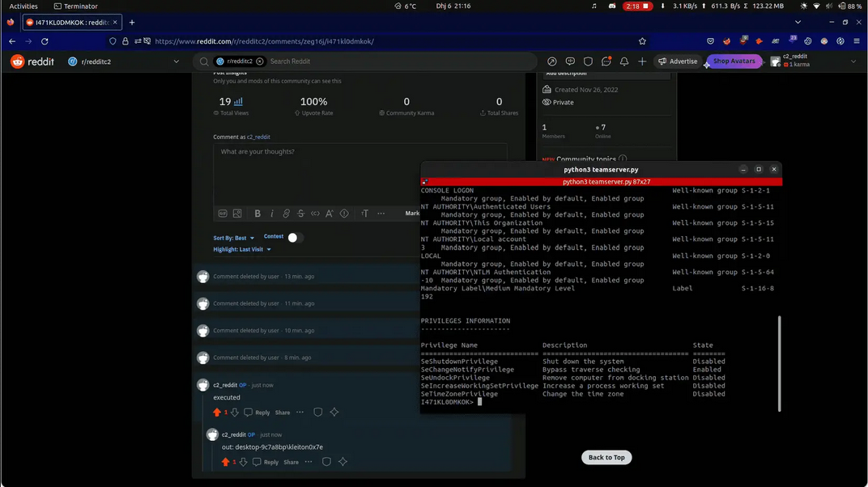Open Firefox list all tabs chevron
This screenshot has width=868, height=487.
(798, 23)
